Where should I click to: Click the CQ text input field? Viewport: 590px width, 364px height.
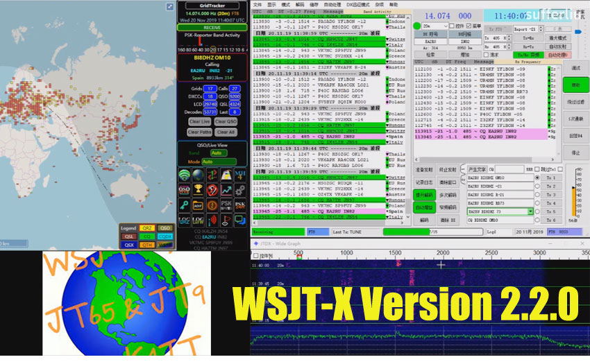click(509, 169)
